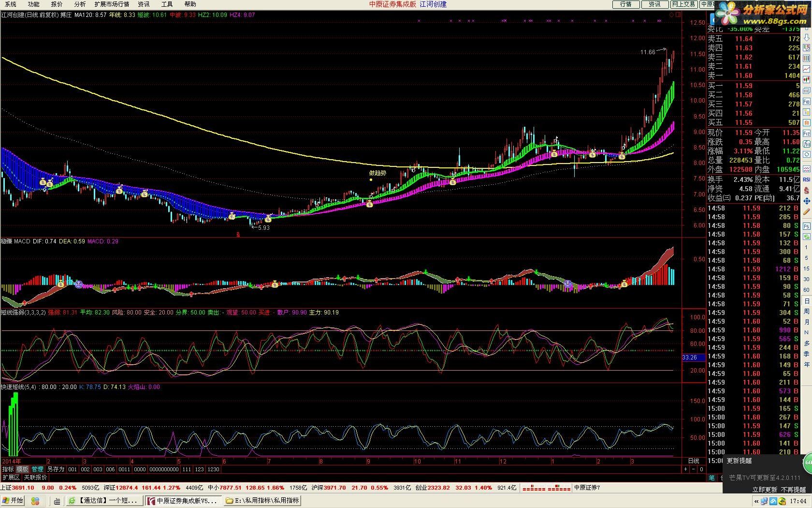This screenshot has height=508, width=812.
Task: Click the 另存为 button
Action: 56,469
